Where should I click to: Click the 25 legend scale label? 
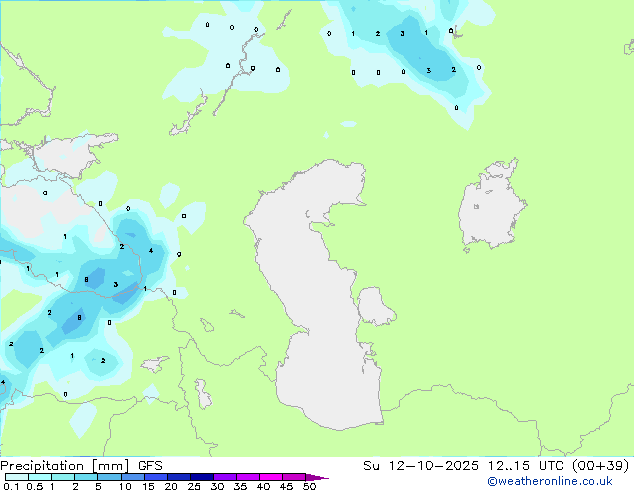point(194,486)
